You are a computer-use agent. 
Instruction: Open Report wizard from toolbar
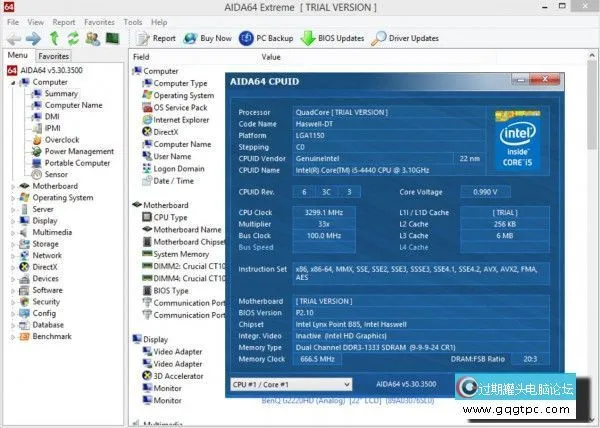pyautogui.click(x=155, y=39)
